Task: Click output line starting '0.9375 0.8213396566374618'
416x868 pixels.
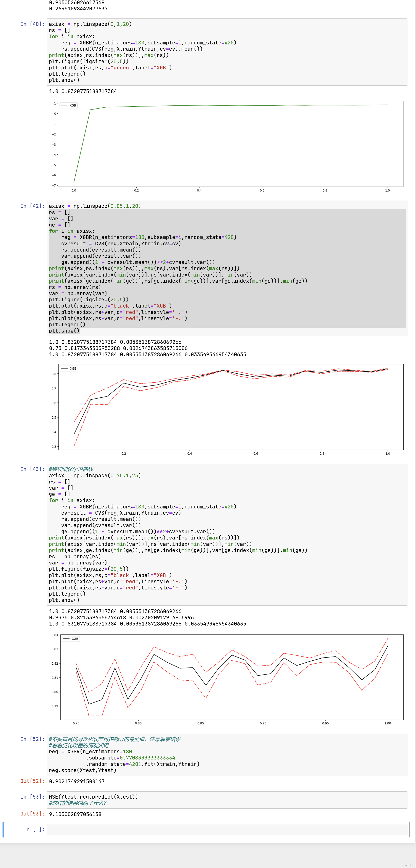Action: coord(121,617)
